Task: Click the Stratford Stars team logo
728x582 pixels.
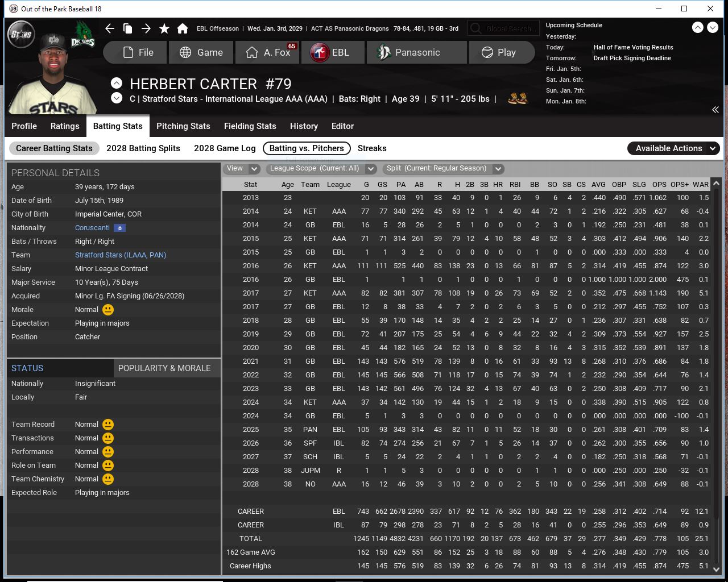Action: pos(22,35)
